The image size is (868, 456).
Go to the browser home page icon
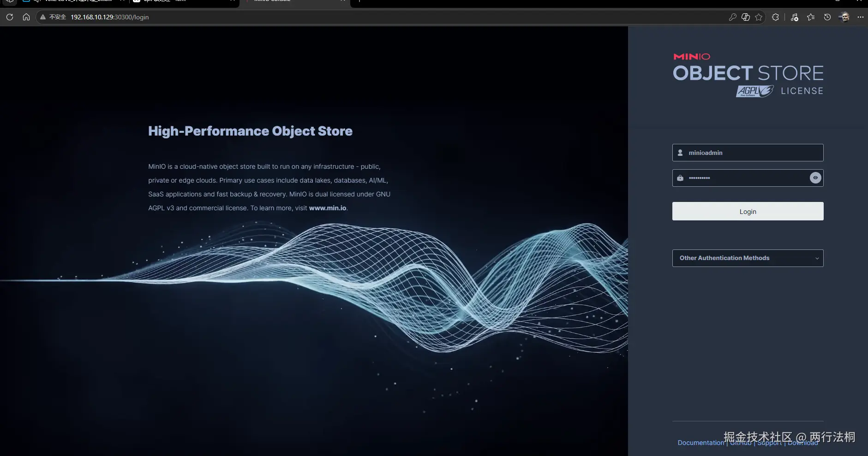tap(26, 17)
